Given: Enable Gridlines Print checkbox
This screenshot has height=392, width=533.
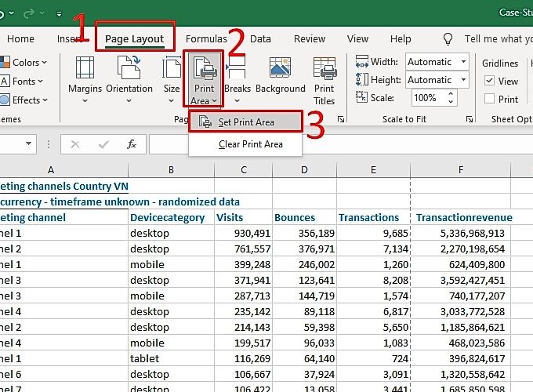Looking at the screenshot, I should [489, 99].
